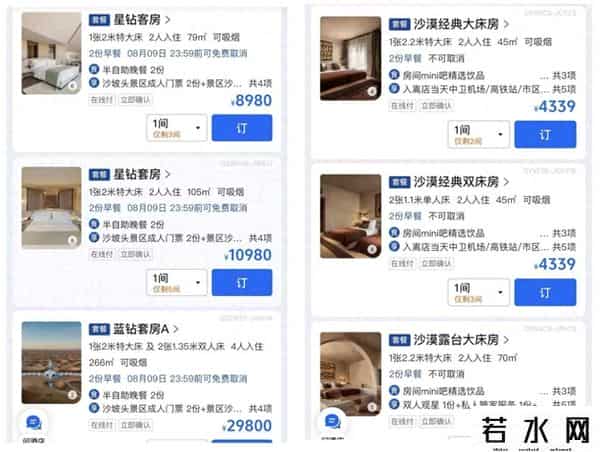Open room quantity dropdown for 星钻客房
The height and width of the screenshot is (452, 600).
click(177, 128)
